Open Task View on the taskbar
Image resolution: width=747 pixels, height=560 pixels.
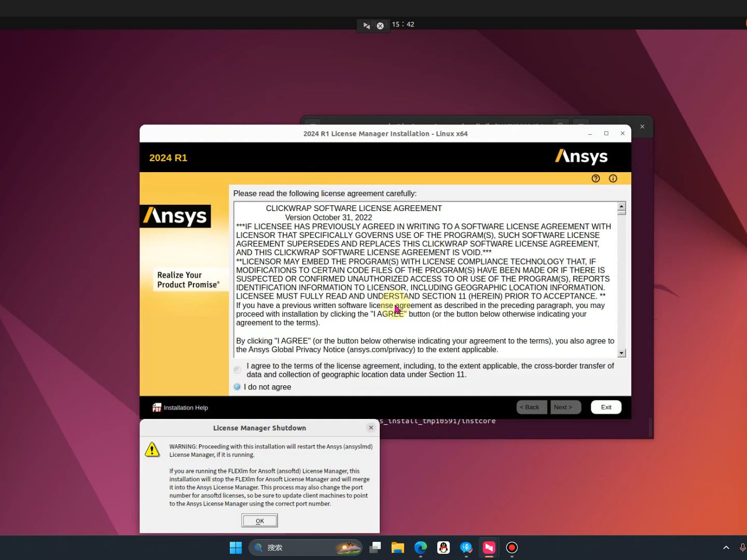click(x=375, y=548)
